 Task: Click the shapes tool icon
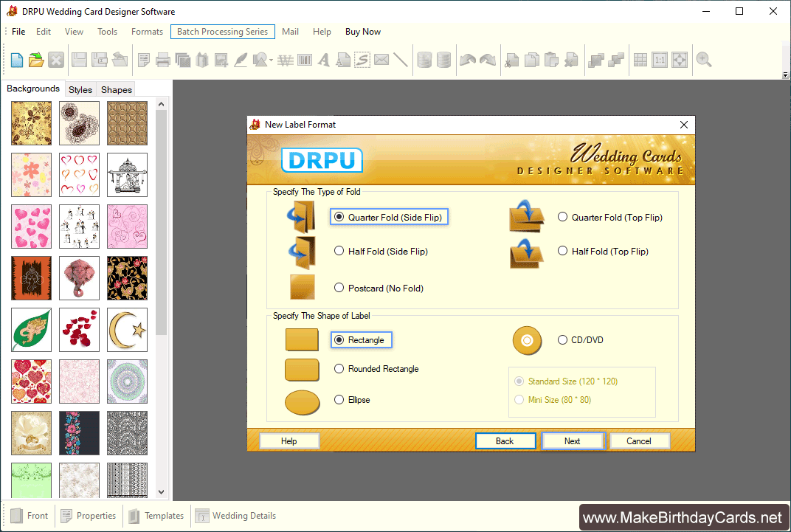click(x=260, y=60)
